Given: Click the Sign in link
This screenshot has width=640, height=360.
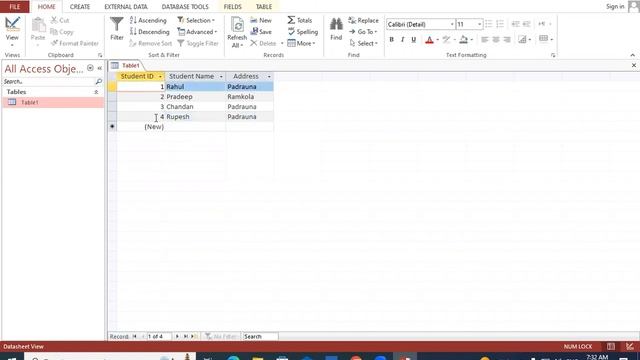Looking at the screenshot, I should [615, 7].
